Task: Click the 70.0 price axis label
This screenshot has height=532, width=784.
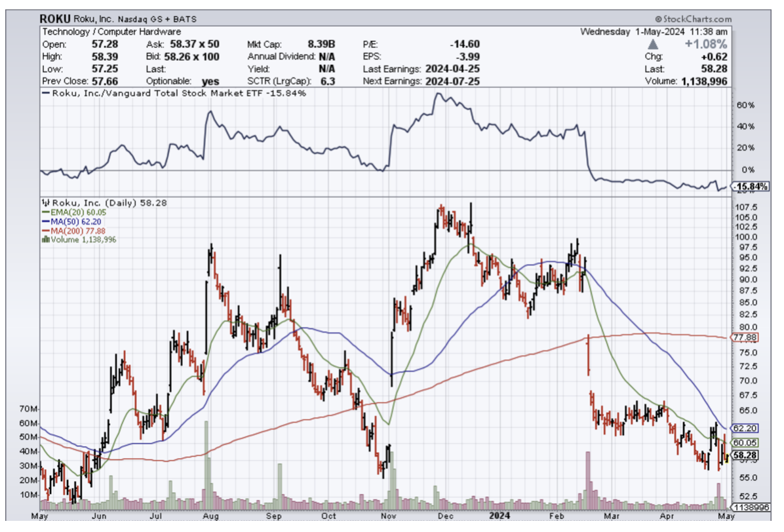Action: pos(748,381)
